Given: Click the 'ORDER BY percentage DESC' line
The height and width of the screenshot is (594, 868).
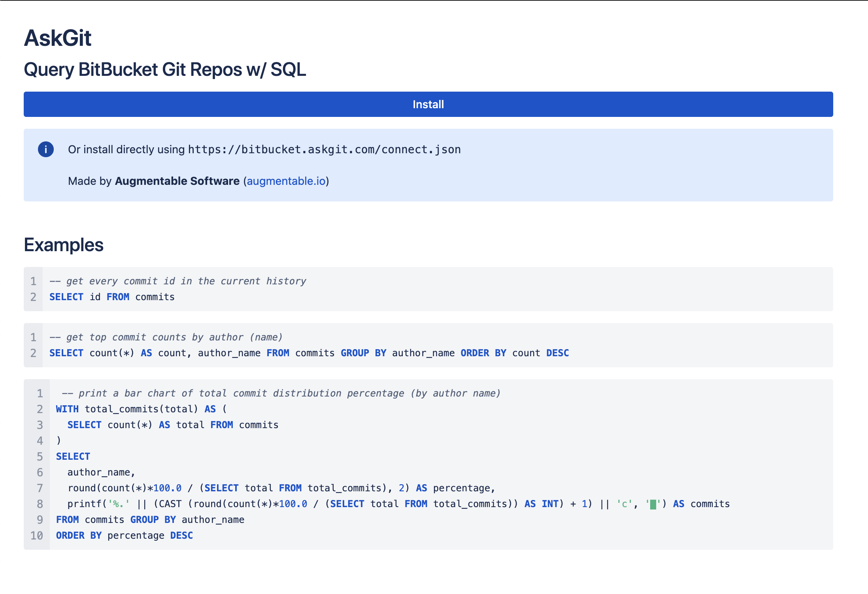Looking at the screenshot, I should [125, 536].
